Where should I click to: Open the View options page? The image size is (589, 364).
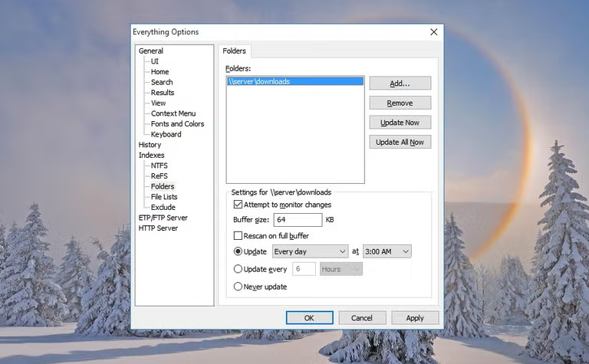[x=158, y=103]
